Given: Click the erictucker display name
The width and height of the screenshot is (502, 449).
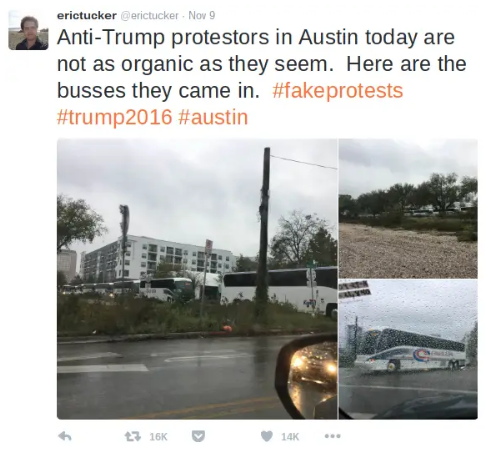Looking at the screenshot, I should click(87, 15).
